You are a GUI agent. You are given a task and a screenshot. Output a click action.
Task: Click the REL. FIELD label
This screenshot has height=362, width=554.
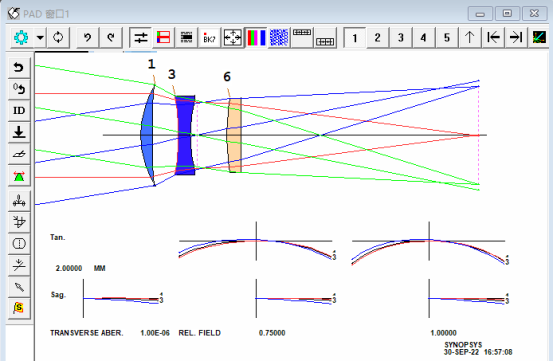(x=200, y=333)
